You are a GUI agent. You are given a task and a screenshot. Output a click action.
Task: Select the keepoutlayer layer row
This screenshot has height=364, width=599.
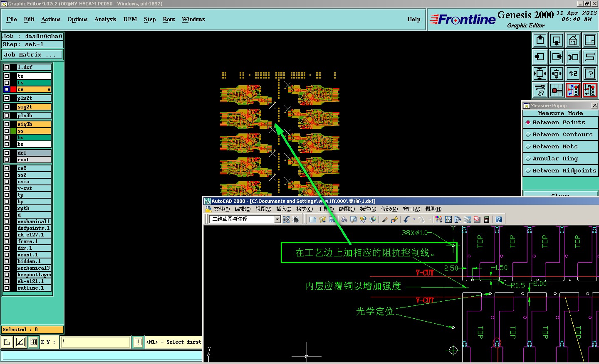pyautogui.click(x=34, y=275)
